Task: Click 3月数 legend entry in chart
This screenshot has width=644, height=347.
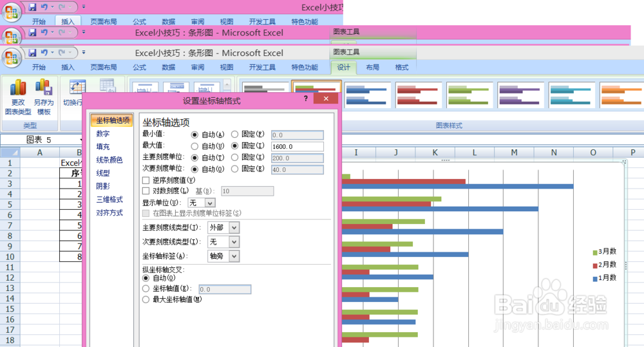Action: 605,251
